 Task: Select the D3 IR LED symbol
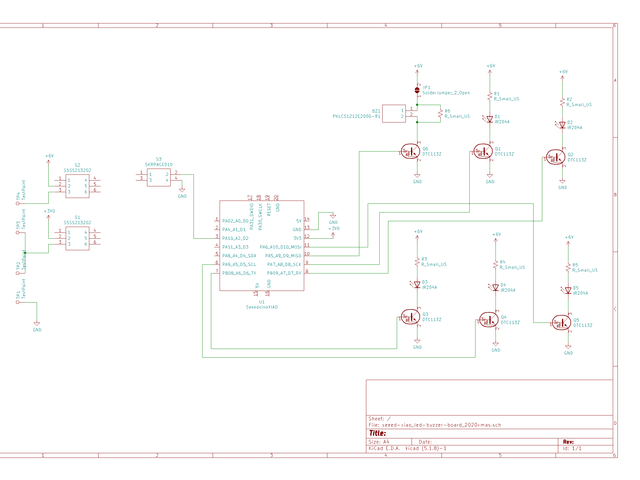[417, 284]
